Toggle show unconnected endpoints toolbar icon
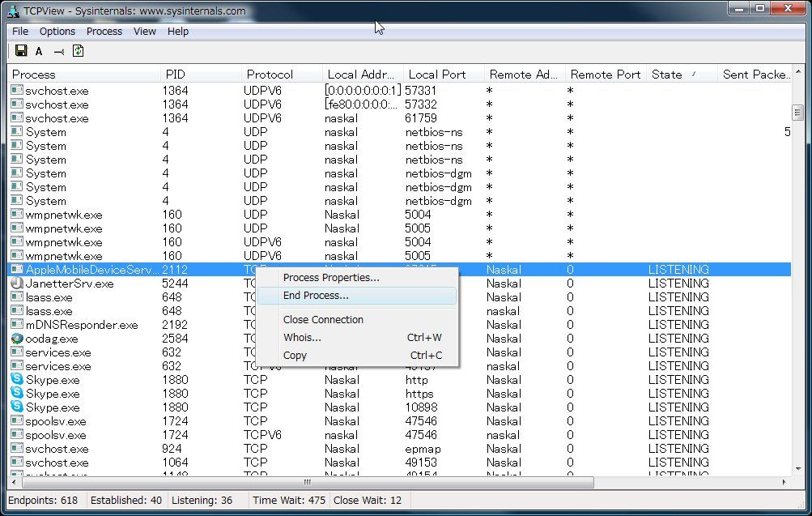The height and width of the screenshot is (516, 812). pyautogui.click(x=59, y=51)
